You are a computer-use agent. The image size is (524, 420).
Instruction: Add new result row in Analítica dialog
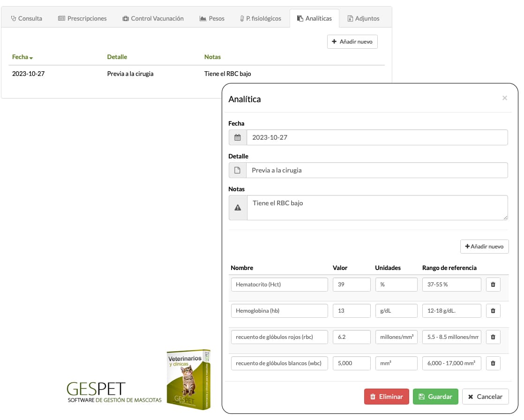484,247
